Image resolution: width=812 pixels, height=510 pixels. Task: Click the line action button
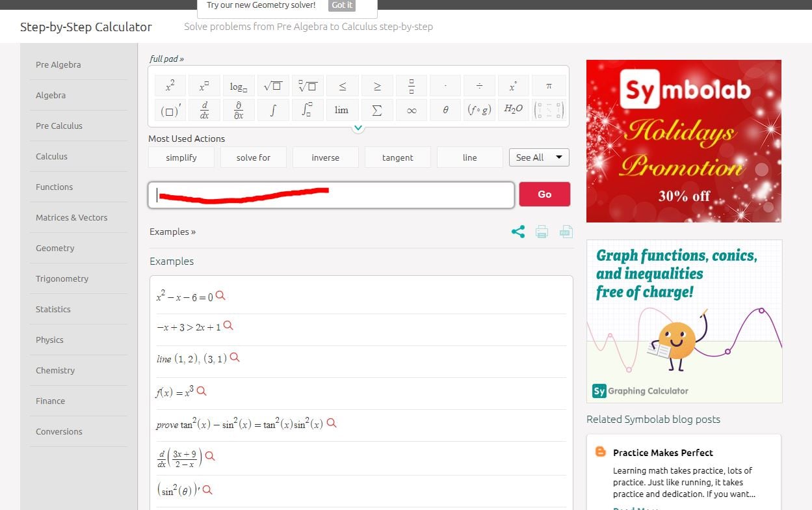469,157
